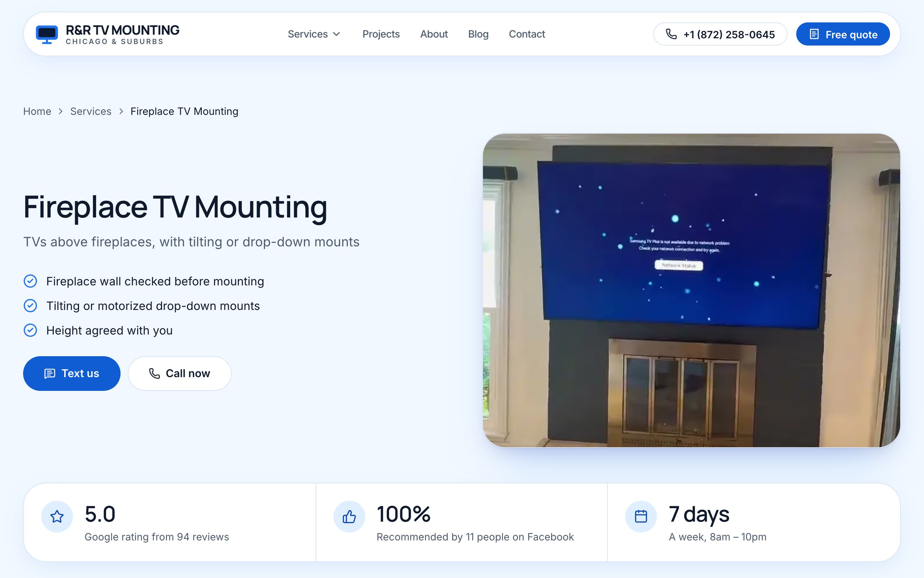Click the document icon on Free quote
Screen dimensions: 924x578
click(814, 34)
